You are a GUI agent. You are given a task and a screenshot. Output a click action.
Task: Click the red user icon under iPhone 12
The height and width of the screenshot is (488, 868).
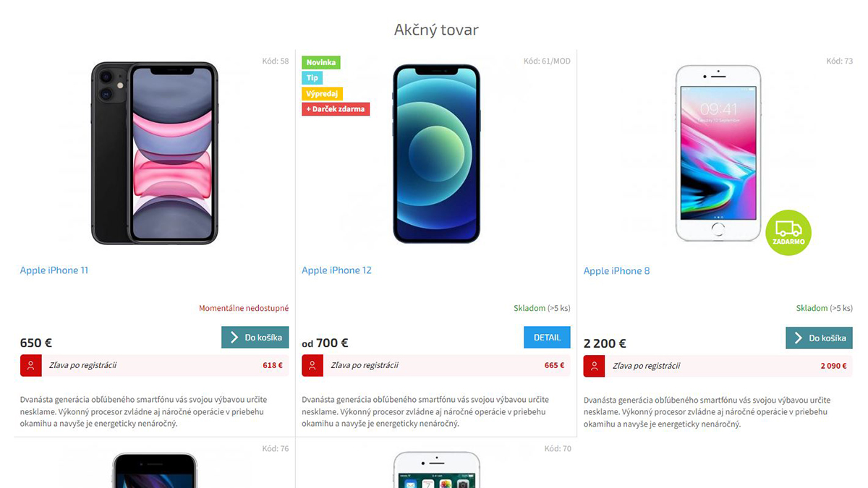(x=312, y=366)
